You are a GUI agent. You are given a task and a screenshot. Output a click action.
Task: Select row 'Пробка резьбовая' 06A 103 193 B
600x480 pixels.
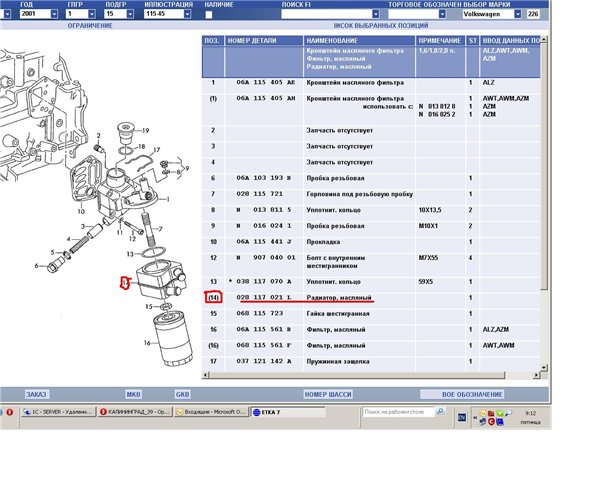pos(371,178)
